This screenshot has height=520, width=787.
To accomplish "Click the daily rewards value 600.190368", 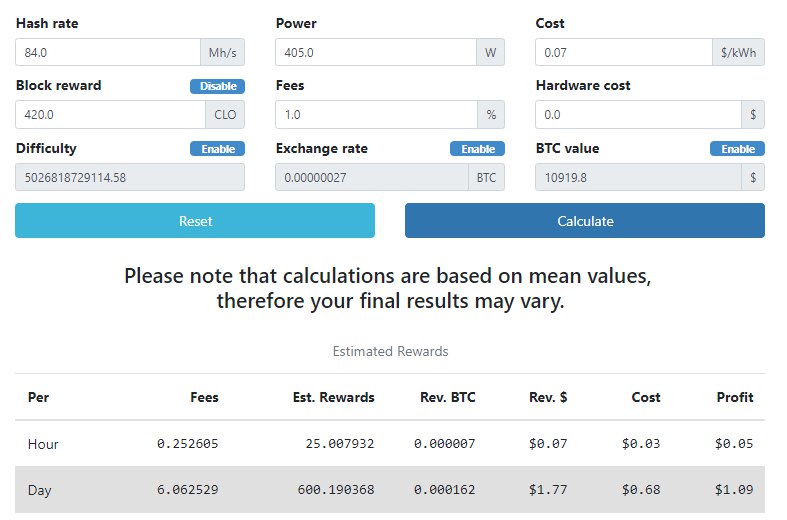I will (336, 490).
